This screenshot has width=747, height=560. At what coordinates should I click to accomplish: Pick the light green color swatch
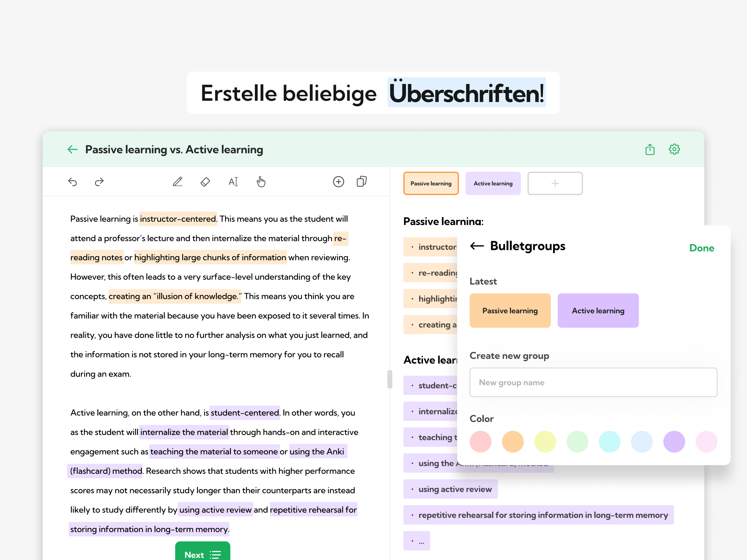pyautogui.click(x=577, y=441)
